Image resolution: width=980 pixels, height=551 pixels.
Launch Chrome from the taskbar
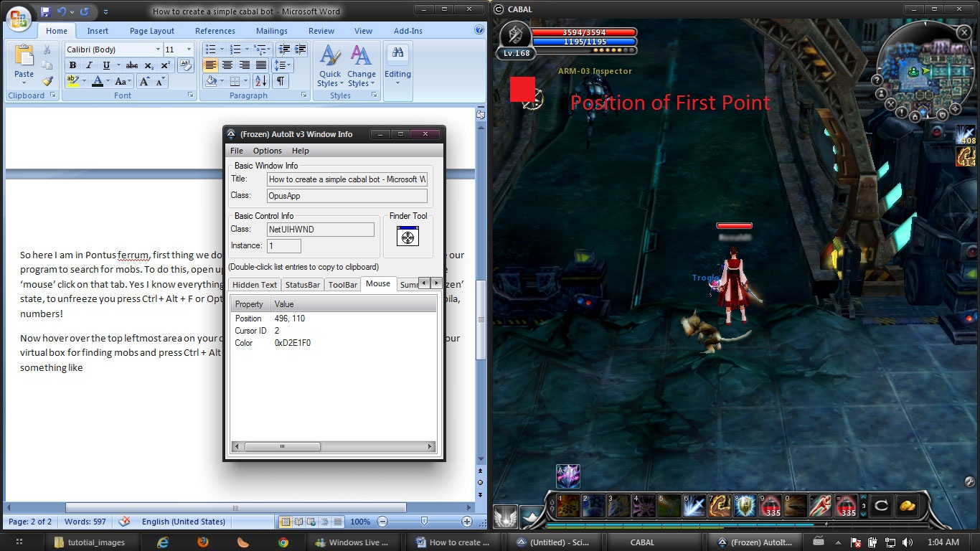(x=283, y=542)
